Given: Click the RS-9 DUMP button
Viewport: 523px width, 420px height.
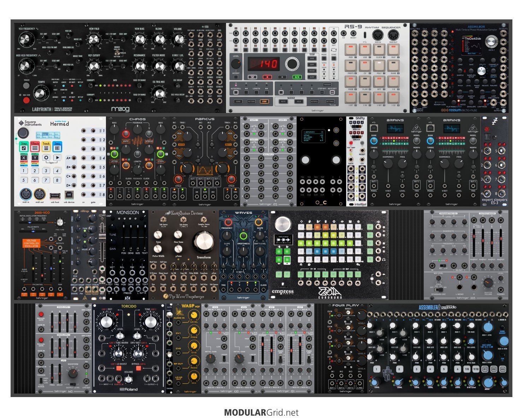Looking at the screenshot, I should pos(312,77).
